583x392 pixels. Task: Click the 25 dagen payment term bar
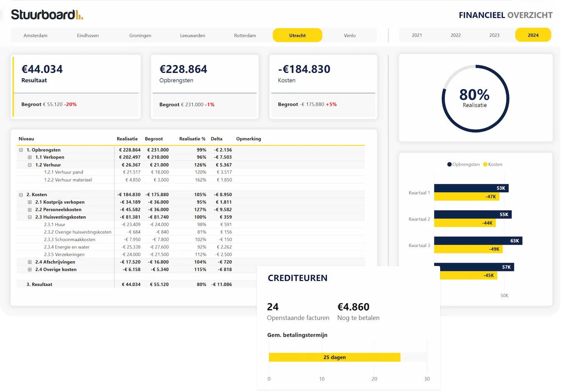point(334,357)
